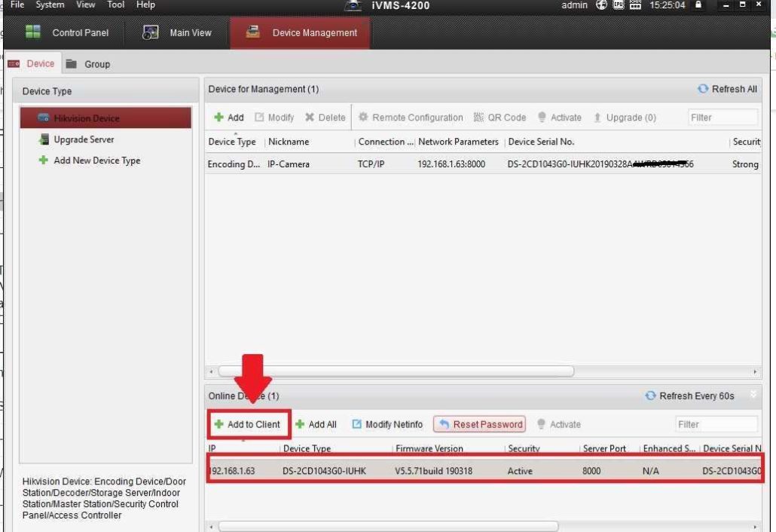Open the Tool menu
The height and width of the screenshot is (532, 776).
115,5
